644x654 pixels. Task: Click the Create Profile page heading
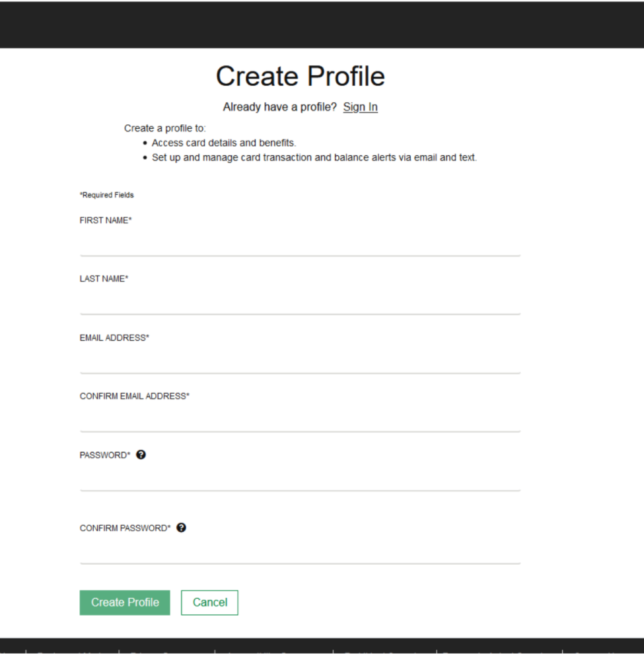click(301, 77)
